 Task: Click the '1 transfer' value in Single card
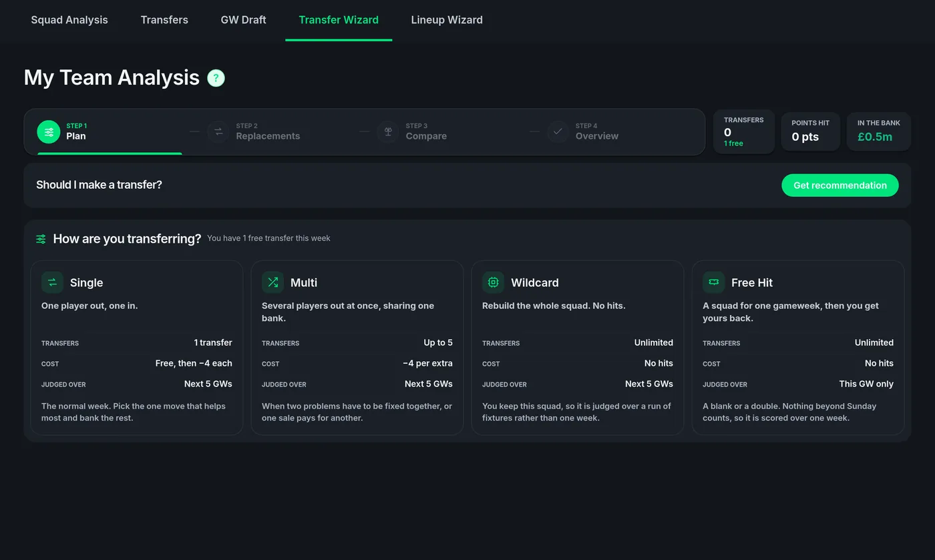coord(213,342)
